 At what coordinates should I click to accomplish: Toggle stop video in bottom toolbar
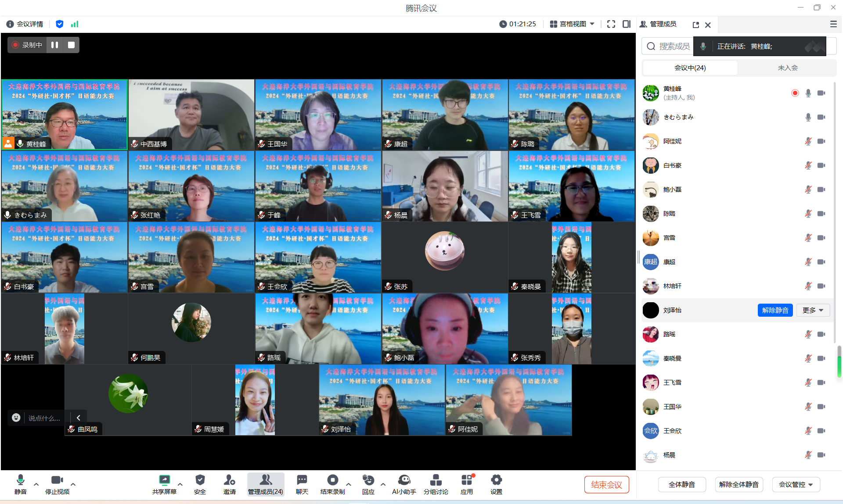57,480
